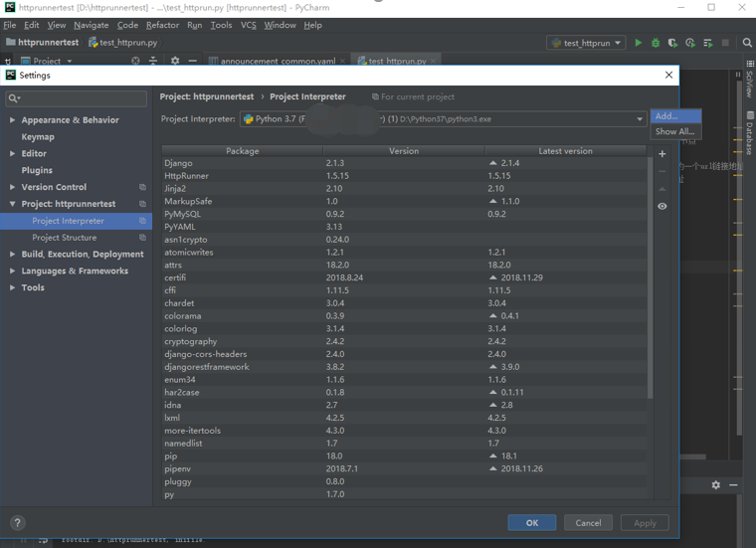Select the cryptography package row
The height and width of the screenshot is (548, 756).
pyautogui.click(x=404, y=341)
